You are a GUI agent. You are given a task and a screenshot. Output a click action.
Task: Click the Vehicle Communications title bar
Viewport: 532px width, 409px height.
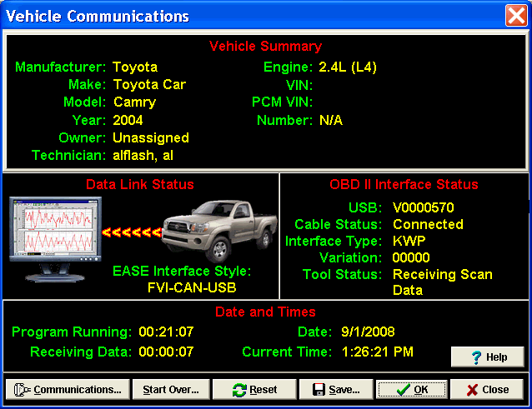click(x=250, y=16)
